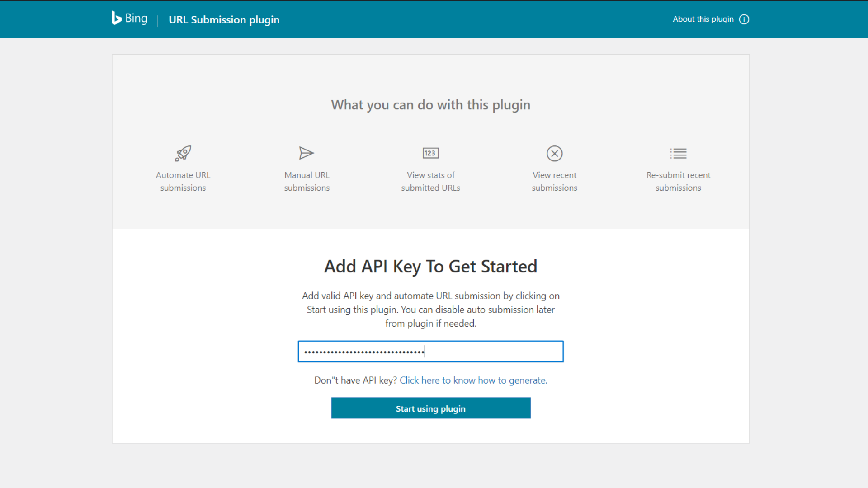868x488 pixels.
Task: Click Add API Key To Get Started heading
Action: pyautogui.click(x=430, y=267)
